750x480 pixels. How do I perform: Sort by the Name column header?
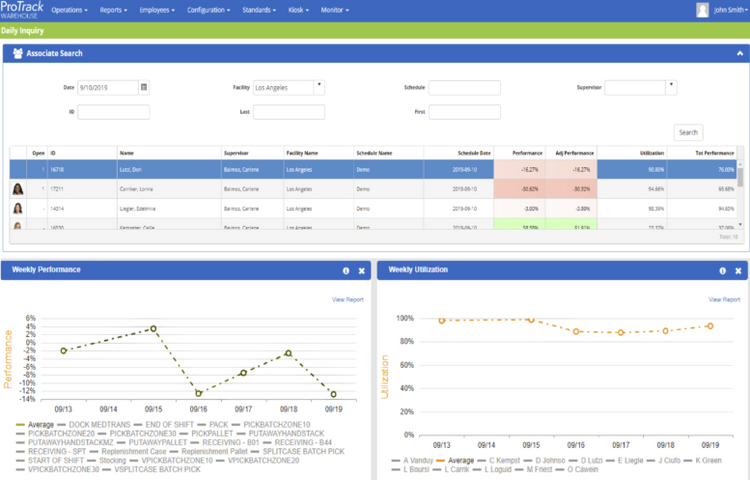169,153
